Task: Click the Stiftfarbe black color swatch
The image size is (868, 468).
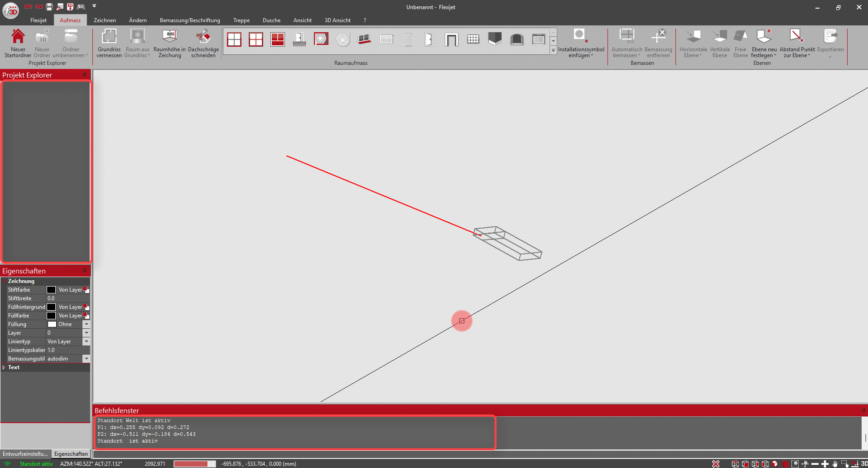Action: (51, 290)
